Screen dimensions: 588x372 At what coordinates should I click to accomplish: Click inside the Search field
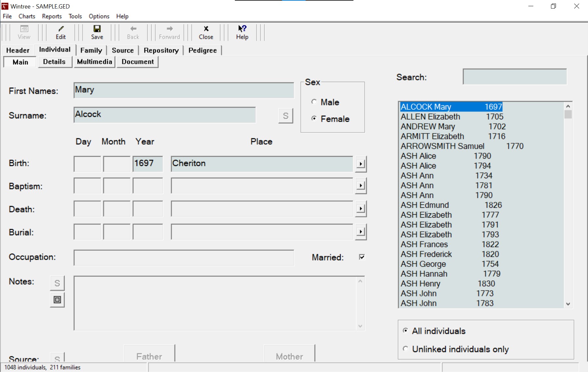click(514, 77)
